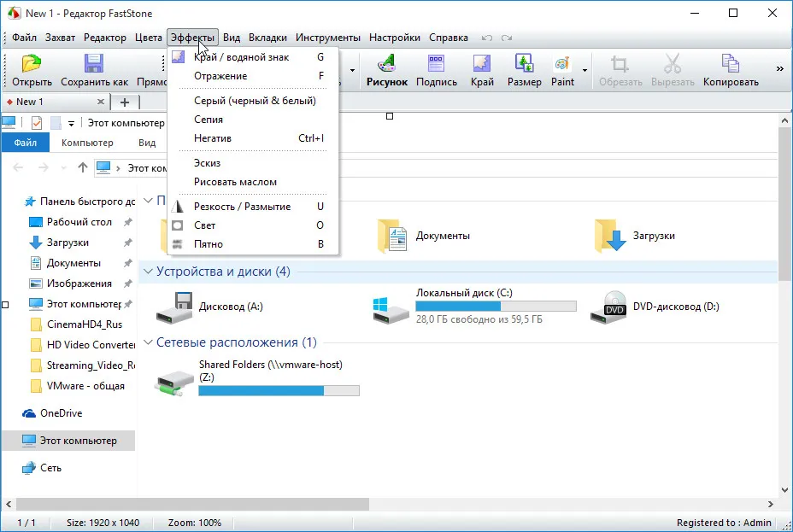The width and height of the screenshot is (793, 532).
Task: Select Загрузки in the sidebar
Action: tap(68, 243)
